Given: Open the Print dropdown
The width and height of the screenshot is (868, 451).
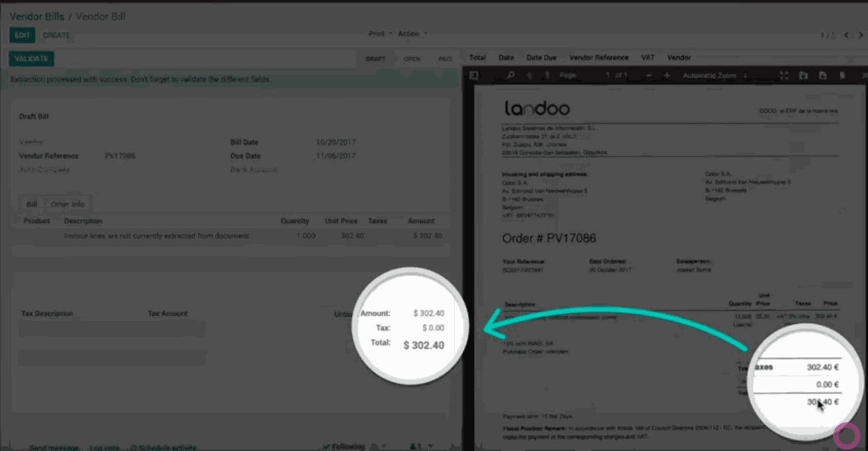Looking at the screenshot, I should point(380,34).
